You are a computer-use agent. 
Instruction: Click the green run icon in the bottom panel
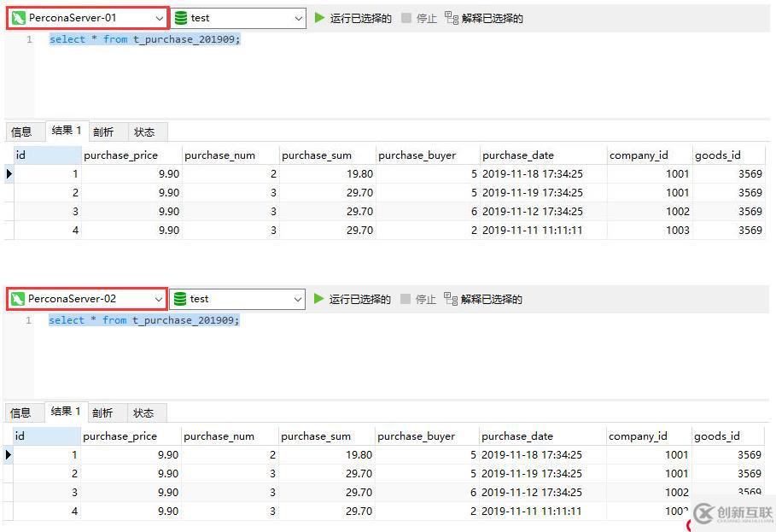[x=318, y=298]
